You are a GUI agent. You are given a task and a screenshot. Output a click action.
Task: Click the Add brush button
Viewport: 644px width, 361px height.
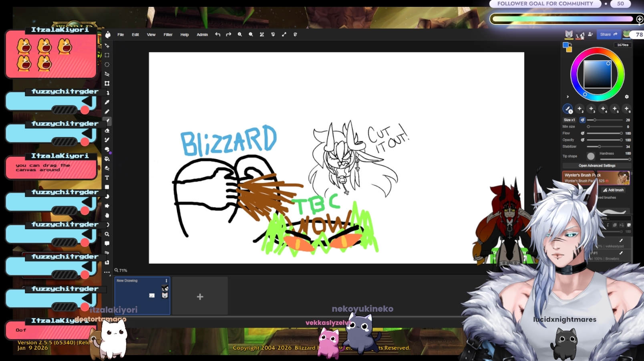coord(613,190)
